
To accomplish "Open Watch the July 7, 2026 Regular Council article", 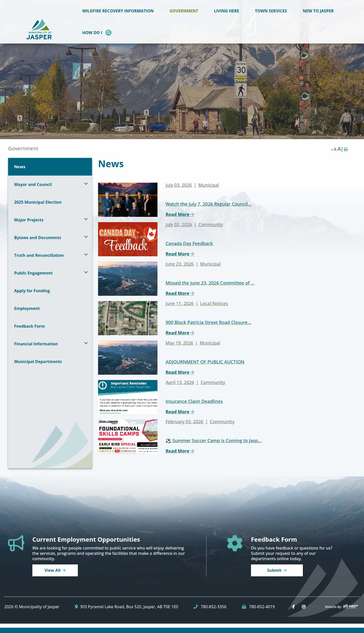I will point(208,204).
